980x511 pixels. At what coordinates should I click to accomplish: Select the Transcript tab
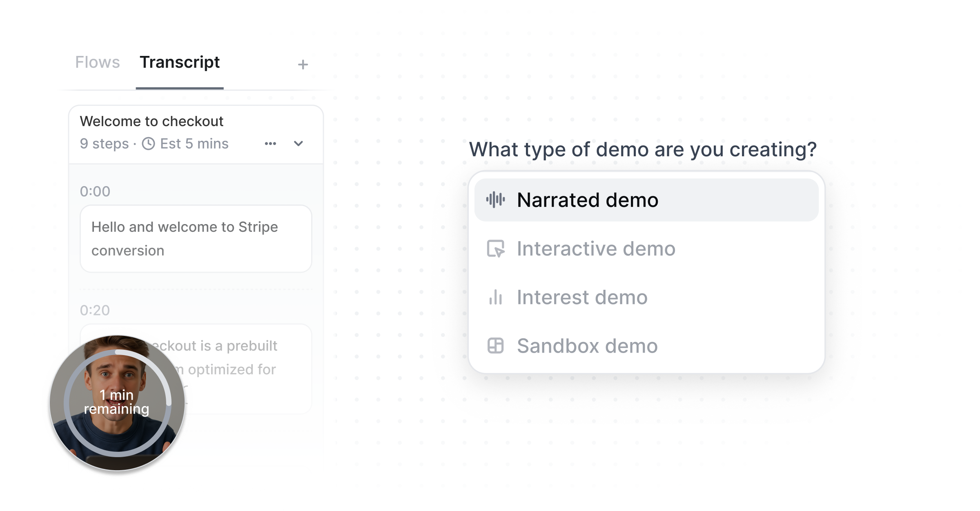(x=180, y=62)
